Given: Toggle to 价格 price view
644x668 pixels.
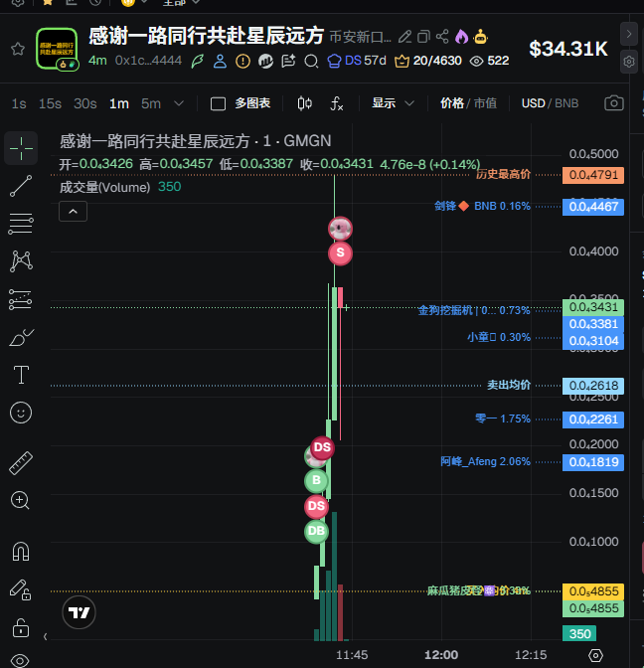Looking at the screenshot, I should point(452,103).
